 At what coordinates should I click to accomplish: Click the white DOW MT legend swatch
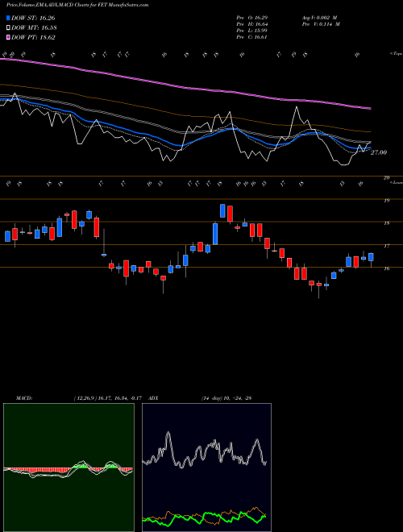coord(9,28)
